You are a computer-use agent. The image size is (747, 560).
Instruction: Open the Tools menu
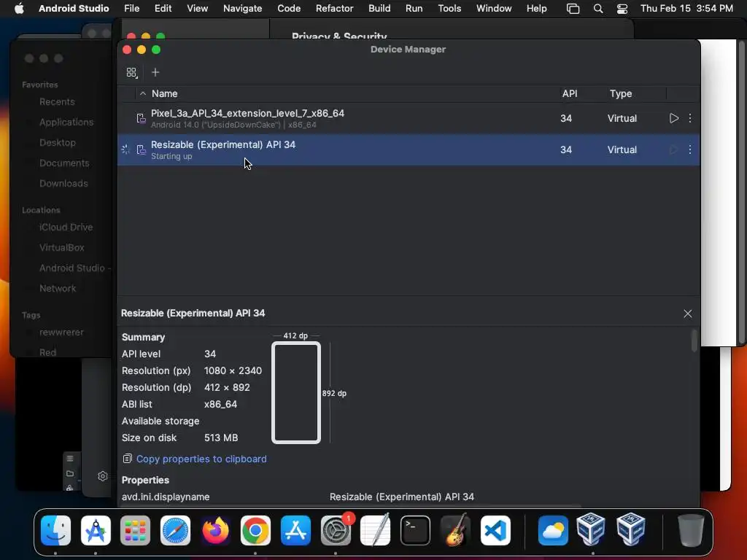click(x=449, y=8)
